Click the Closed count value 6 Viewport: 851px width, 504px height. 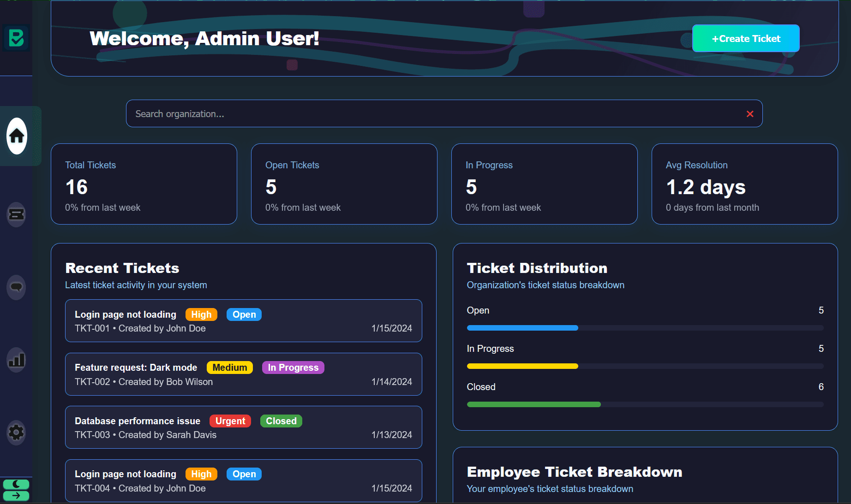[x=821, y=387]
